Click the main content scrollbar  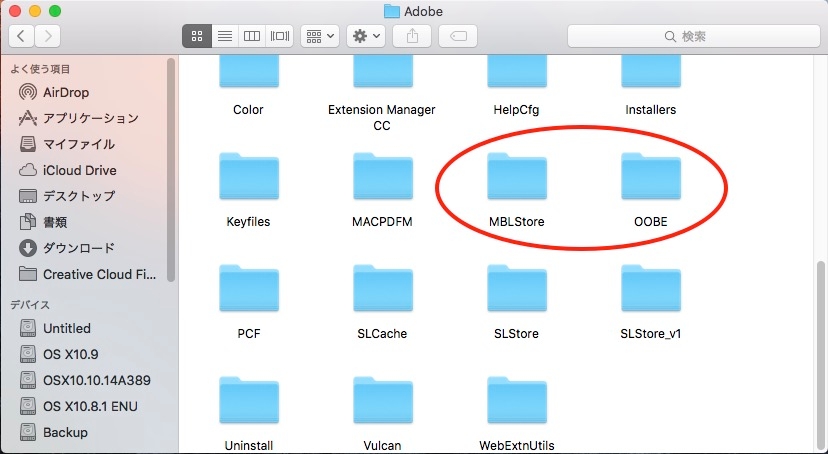click(822, 356)
